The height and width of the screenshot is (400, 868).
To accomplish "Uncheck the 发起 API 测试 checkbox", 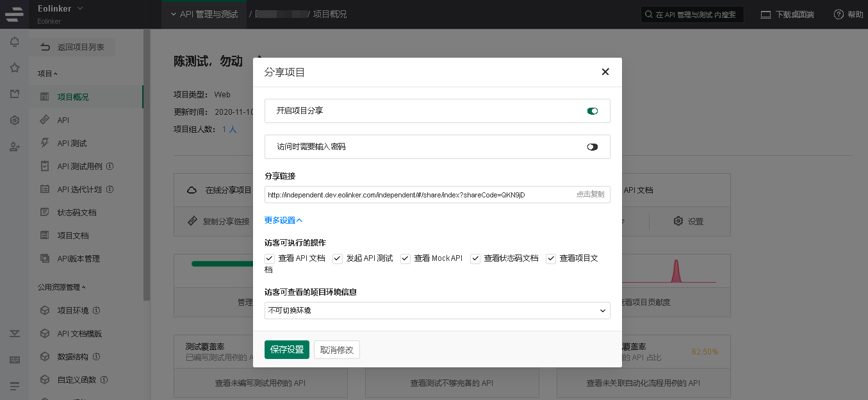I will tap(338, 258).
